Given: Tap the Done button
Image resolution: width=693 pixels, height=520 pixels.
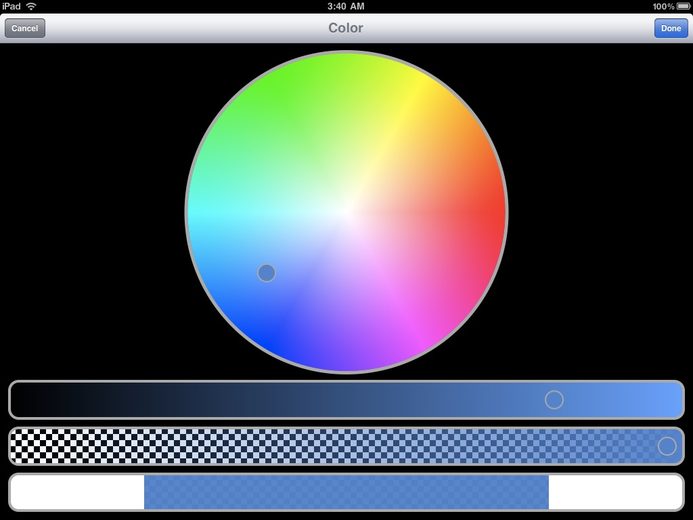Looking at the screenshot, I should coord(670,28).
